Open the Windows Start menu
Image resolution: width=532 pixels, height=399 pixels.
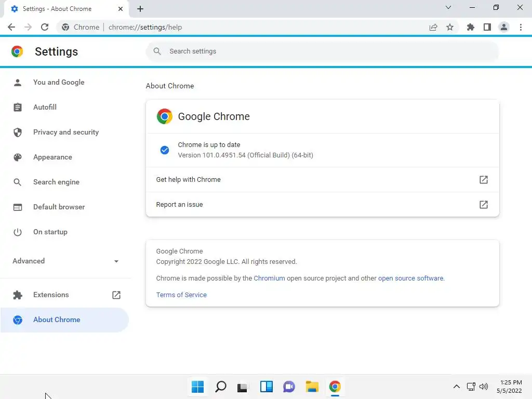tap(197, 387)
